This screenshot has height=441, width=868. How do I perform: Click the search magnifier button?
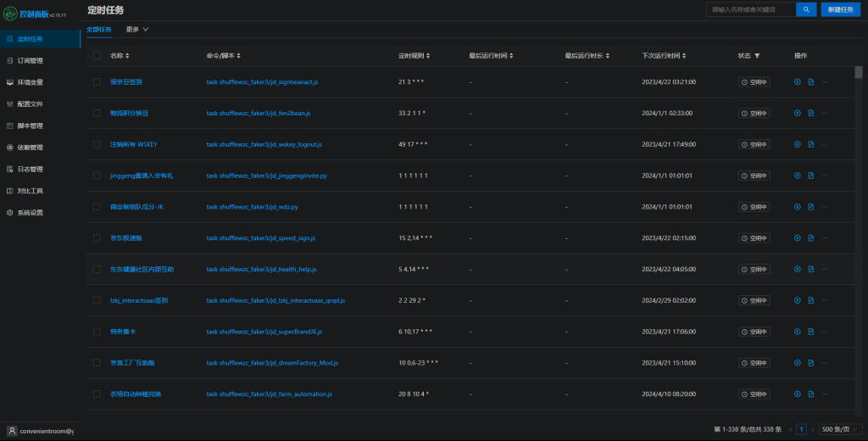click(x=805, y=9)
